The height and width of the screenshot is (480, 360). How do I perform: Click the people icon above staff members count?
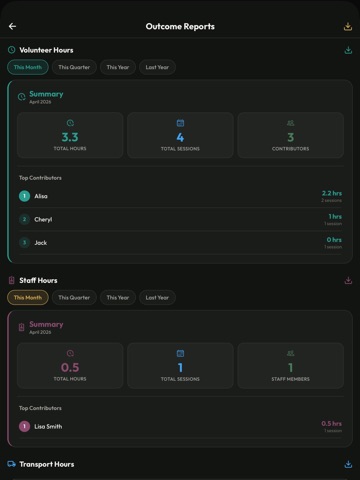coord(291,353)
